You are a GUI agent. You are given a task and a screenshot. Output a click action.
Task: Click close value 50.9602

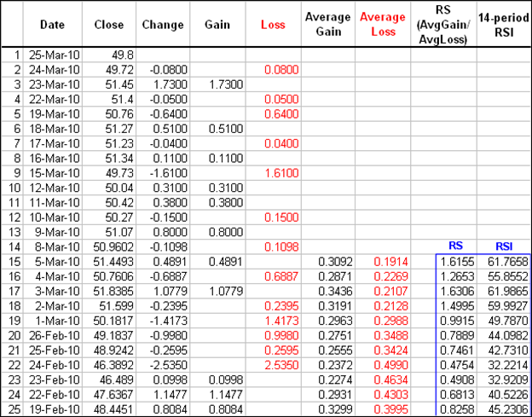pos(113,246)
